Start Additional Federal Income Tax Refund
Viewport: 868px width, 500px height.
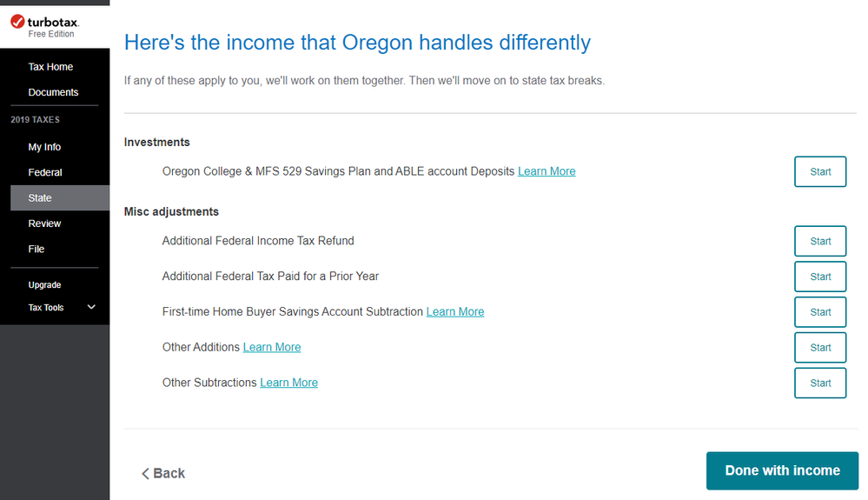click(x=820, y=242)
